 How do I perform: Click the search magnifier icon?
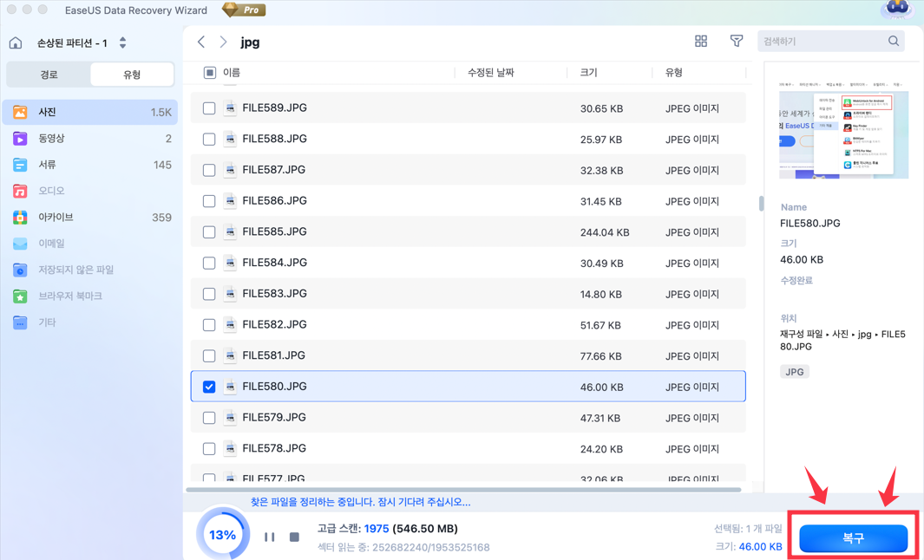coord(894,42)
